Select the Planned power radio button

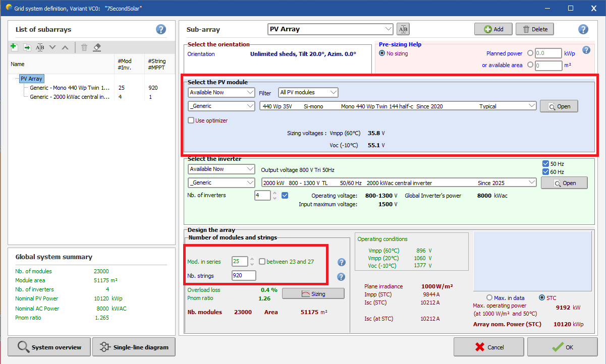click(x=530, y=53)
